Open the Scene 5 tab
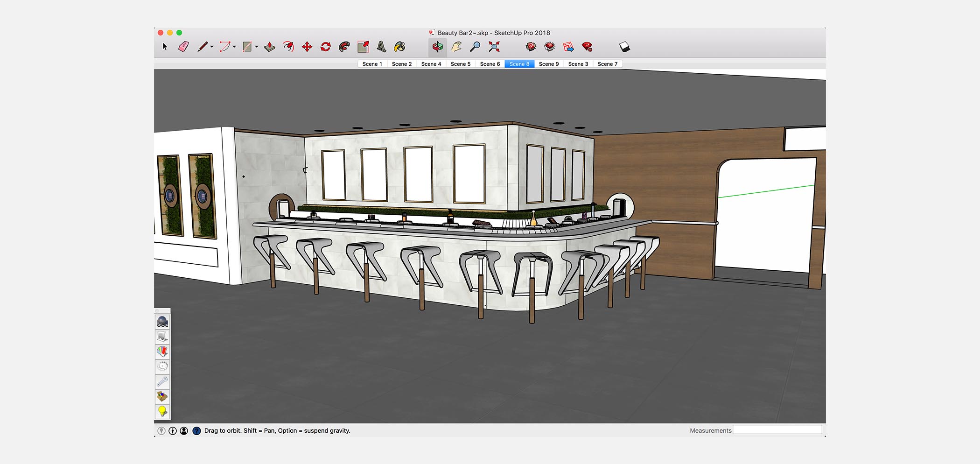980x464 pixels. (x=461, y=64)
